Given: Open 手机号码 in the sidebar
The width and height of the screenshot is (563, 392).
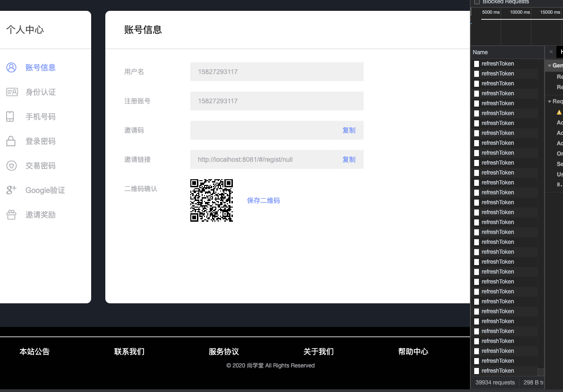Looking at the screenshot, I should 40,117.
